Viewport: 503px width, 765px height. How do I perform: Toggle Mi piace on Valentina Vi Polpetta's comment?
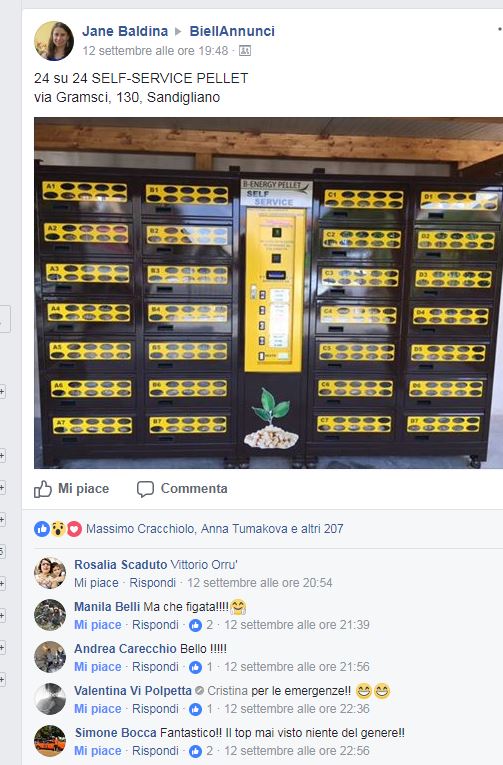click(x=98, y=709)
